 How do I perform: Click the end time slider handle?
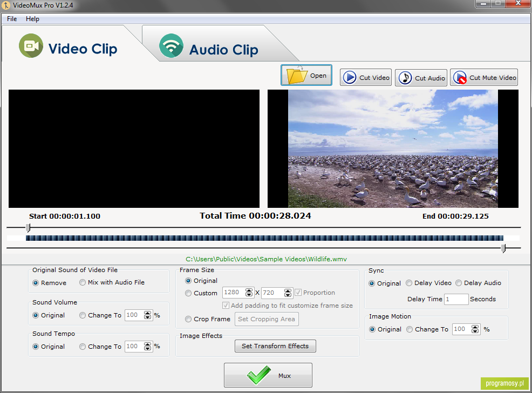[x=503, y=248]
